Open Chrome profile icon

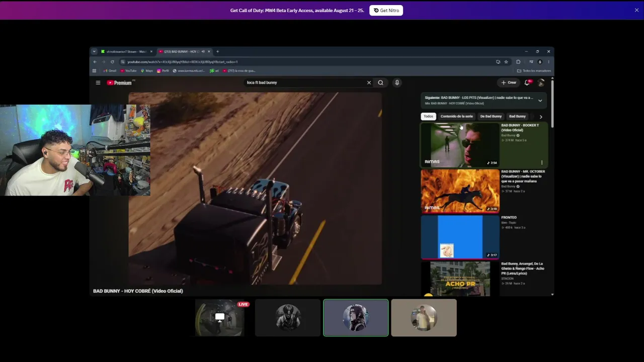[540, 62]
